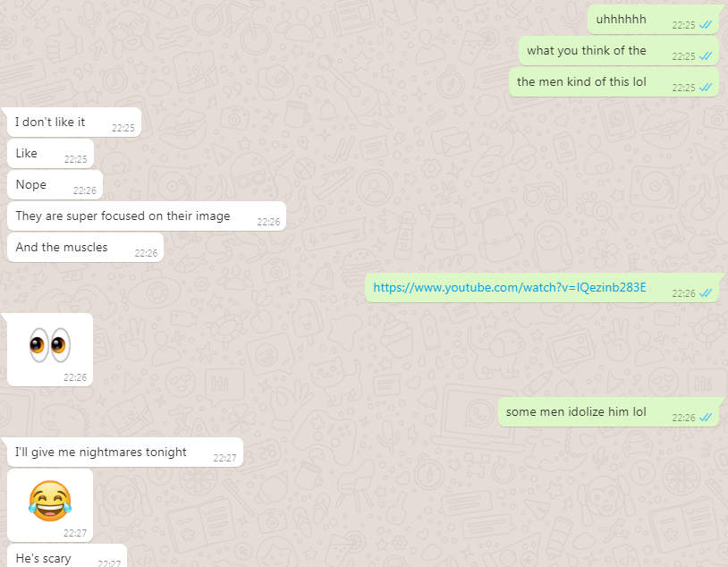Click 'the men kind of this lol' message

[614, 81]
